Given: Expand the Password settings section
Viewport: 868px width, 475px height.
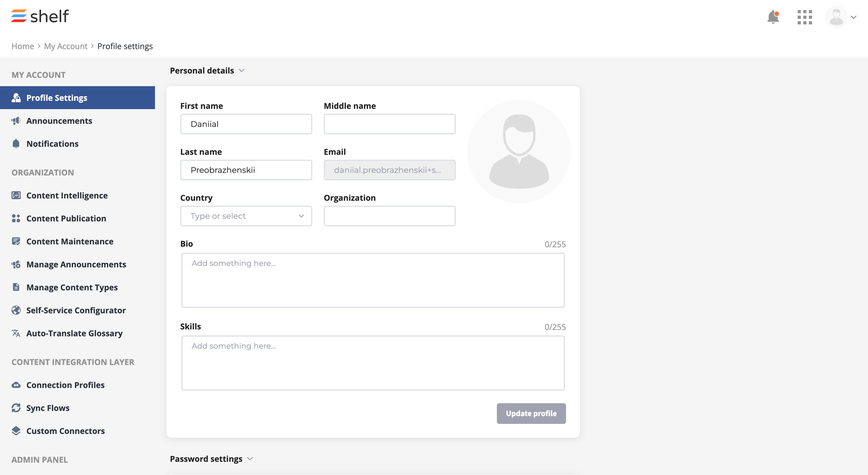Looking at the screenshot, I should 211,459.
